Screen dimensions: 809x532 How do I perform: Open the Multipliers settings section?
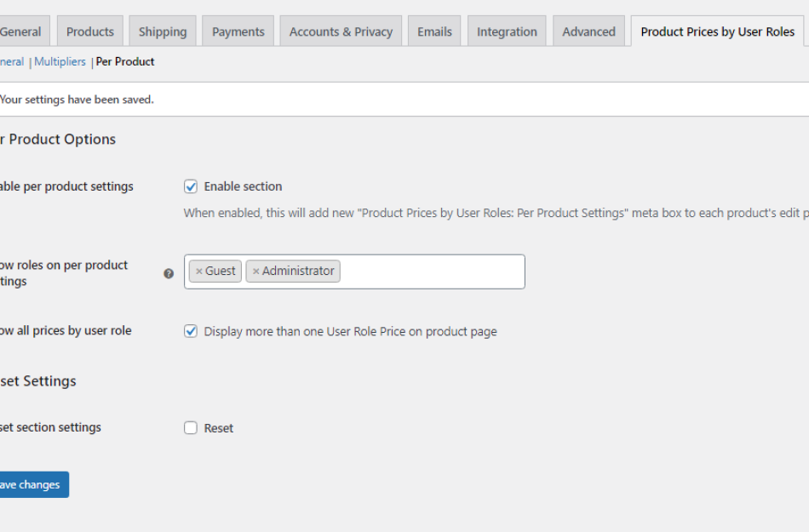pyautogui.click(x=60, y=61)
